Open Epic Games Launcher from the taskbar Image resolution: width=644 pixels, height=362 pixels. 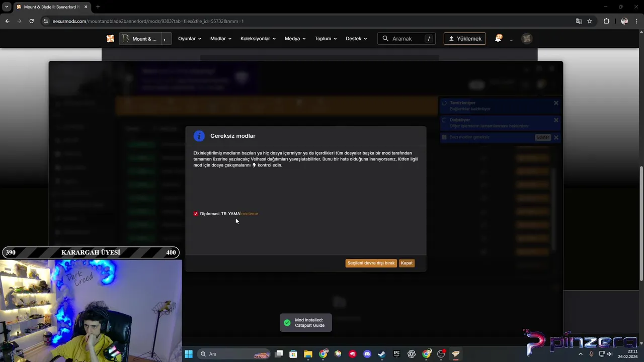(396, 354)
